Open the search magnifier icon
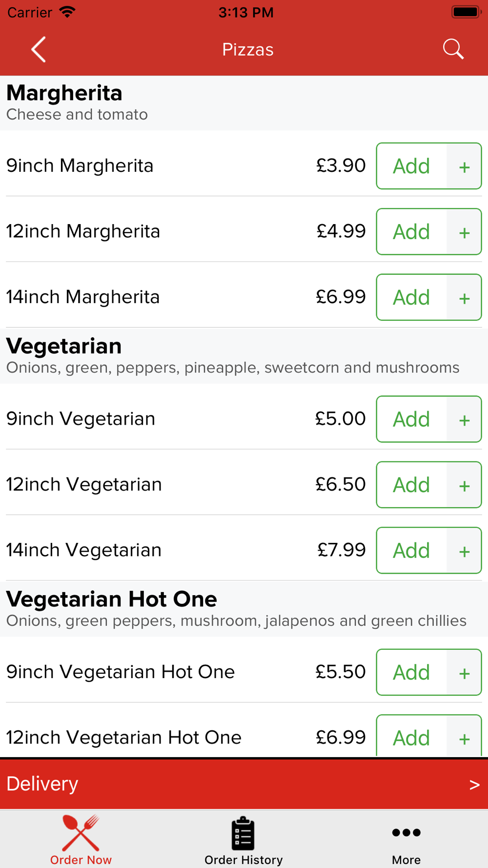 (453, 49)
